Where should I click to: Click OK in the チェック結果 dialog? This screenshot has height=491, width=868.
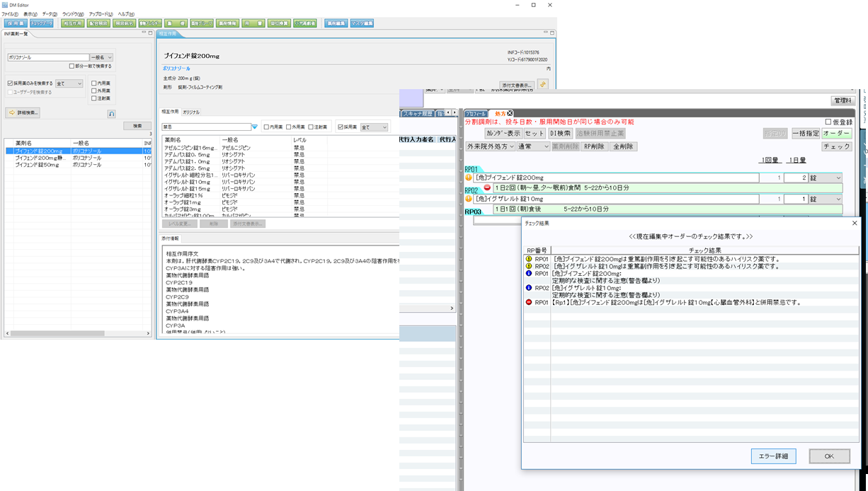pyautogui.click(x=829, y=456)
